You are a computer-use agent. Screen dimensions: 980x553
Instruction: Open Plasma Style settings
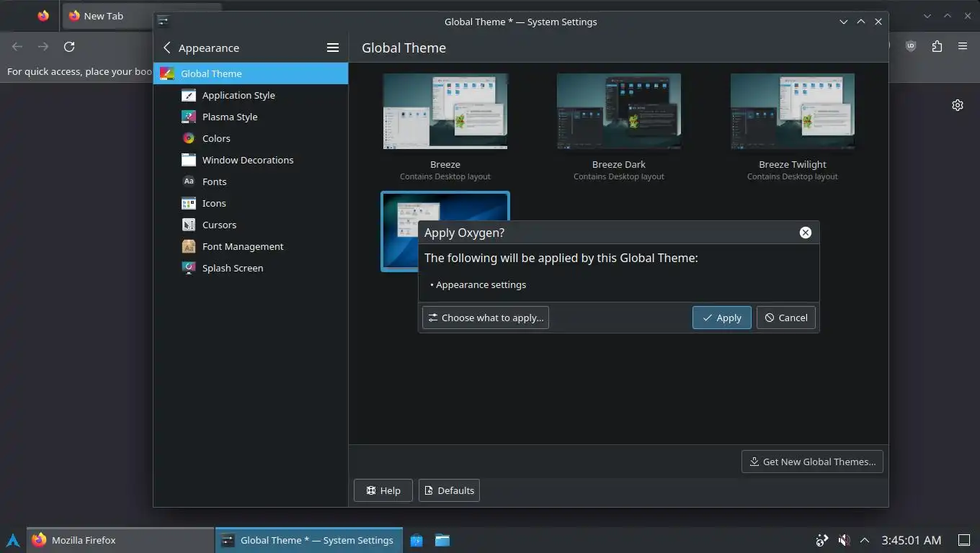pyautogui.click(x=251, y=117)
